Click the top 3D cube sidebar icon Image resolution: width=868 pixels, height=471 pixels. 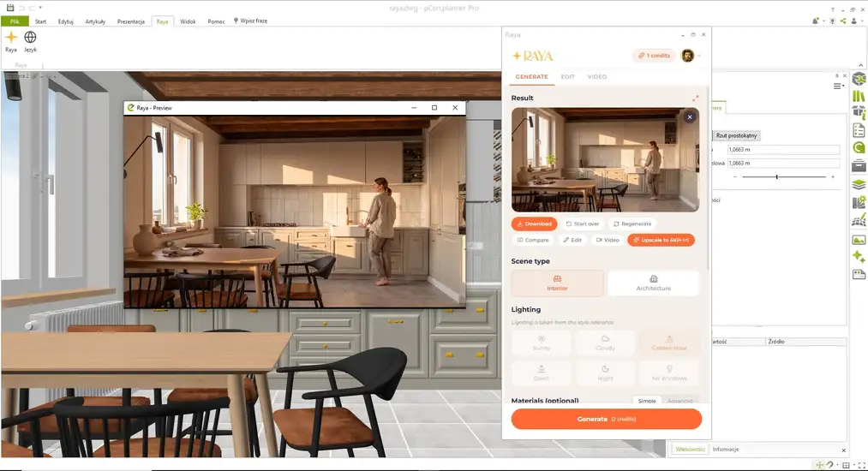pos(859,79)
